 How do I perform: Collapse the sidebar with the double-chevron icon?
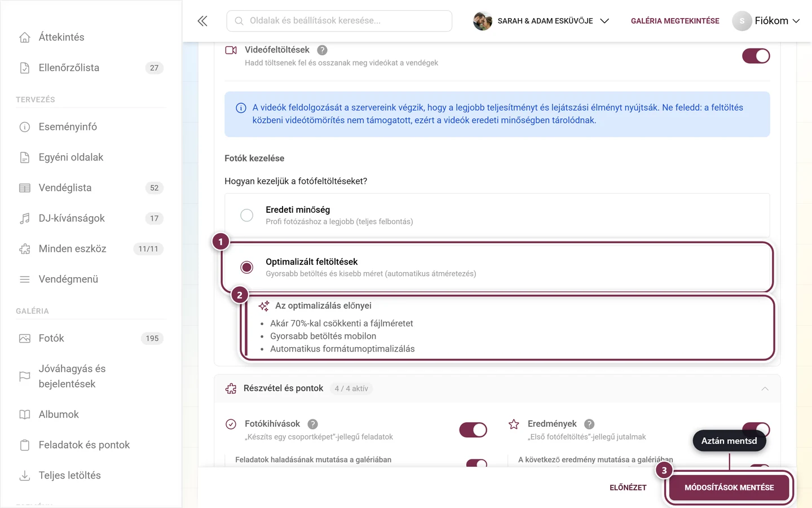pos(202,21)
